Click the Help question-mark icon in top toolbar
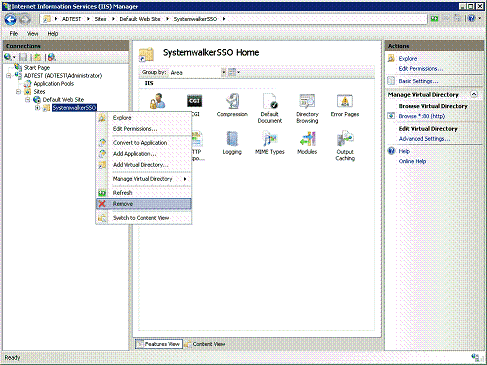 click(471, 18)
